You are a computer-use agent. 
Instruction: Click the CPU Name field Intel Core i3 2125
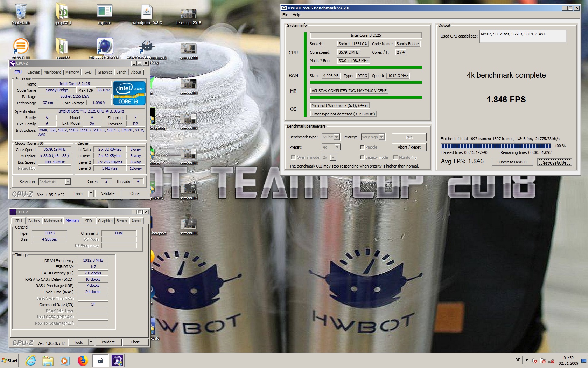(x=75, y=84)
